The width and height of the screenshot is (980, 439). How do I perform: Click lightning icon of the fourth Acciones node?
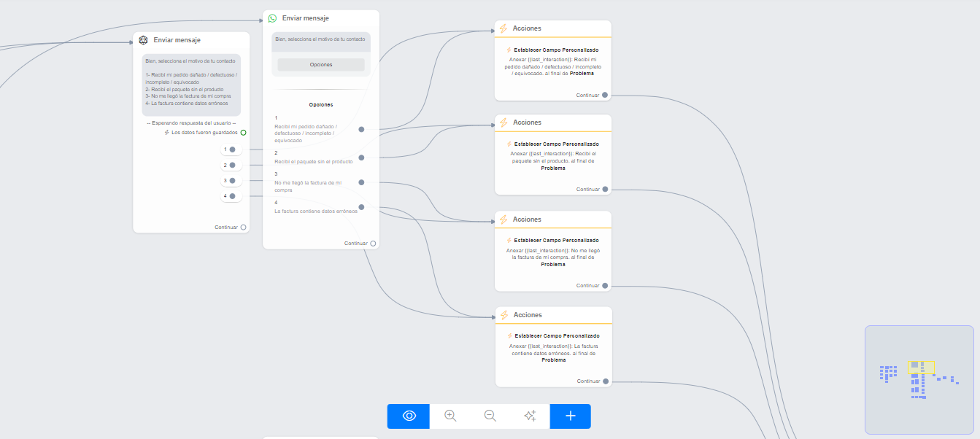[503, 315]
